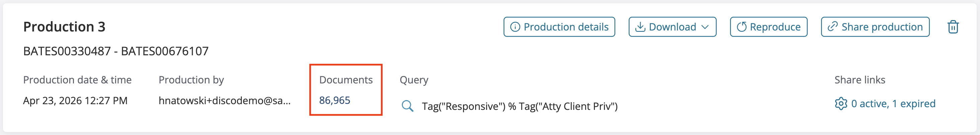The height and width of the screenshot is (135, 980).
Task: Click the truncated hnatowski+discodemo email address
Action: pos(225,101)
